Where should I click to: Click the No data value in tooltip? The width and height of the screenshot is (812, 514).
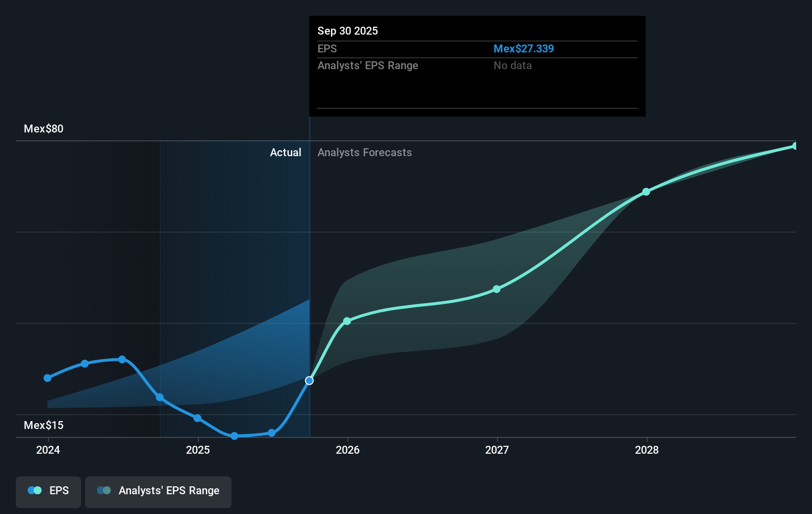[513, 65]
